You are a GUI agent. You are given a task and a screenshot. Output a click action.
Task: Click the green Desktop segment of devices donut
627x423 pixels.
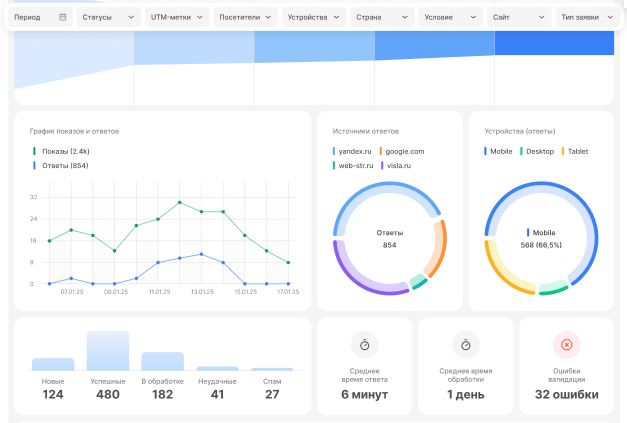pyautogui.click(x=553, y=289)
